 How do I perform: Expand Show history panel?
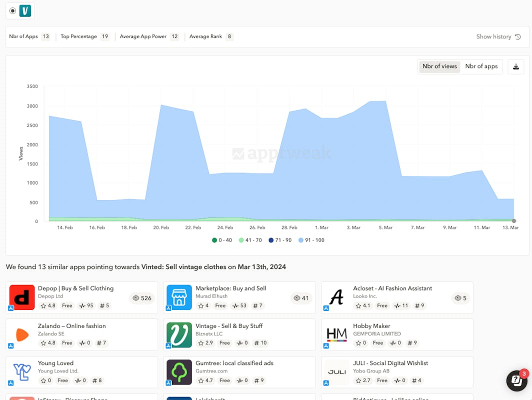click(x=498, y=36)
